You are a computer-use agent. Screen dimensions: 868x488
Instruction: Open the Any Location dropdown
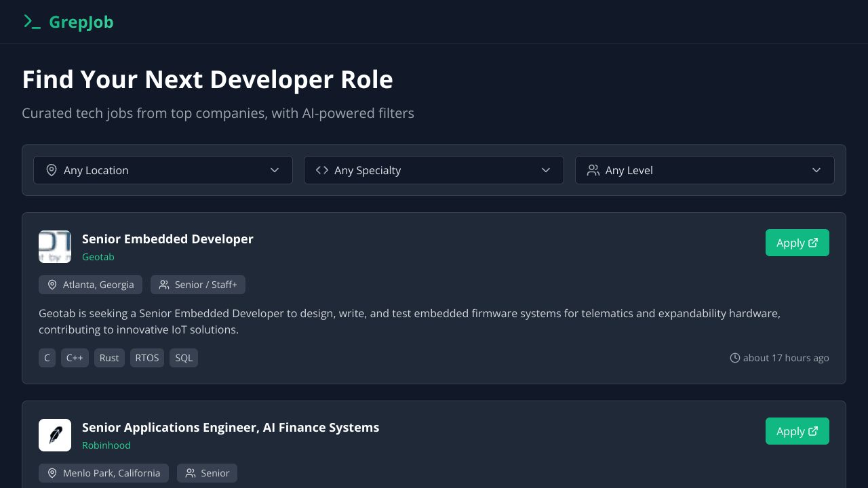[163, 170]
